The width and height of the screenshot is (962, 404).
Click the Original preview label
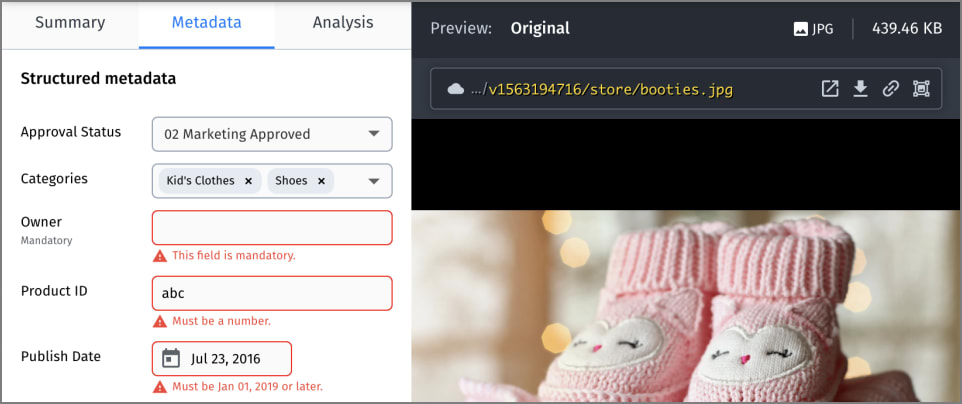pyautogui.click(x=540, y=29)
